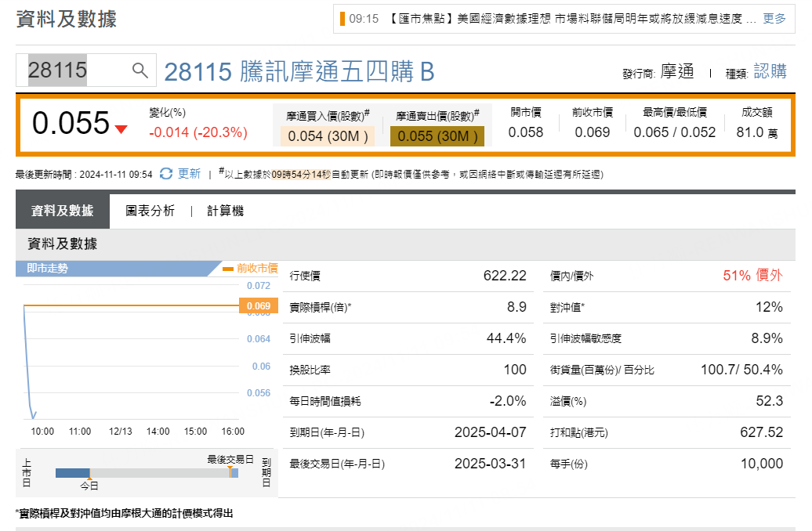Select the 即市走勢 chart tab
The image size is (812, 531).
point(48,269)
